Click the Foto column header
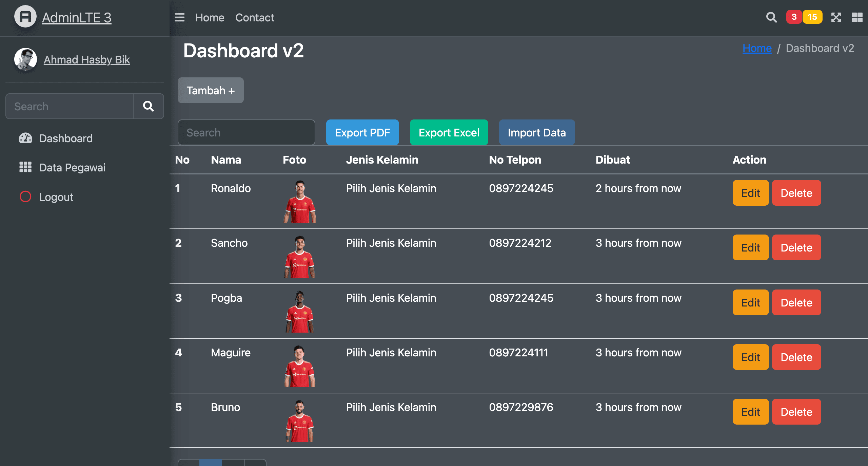The image size is (868, 466). click(294, 160)
